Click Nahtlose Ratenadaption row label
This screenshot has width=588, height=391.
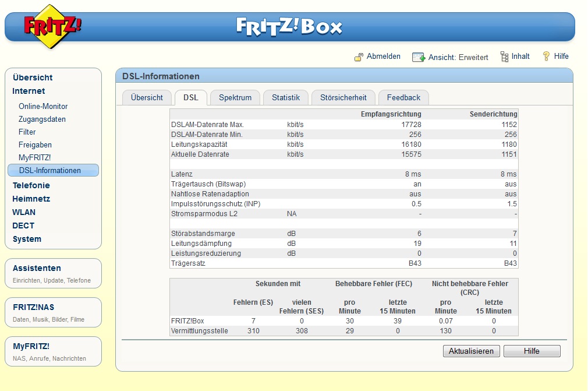click(210, 194)
